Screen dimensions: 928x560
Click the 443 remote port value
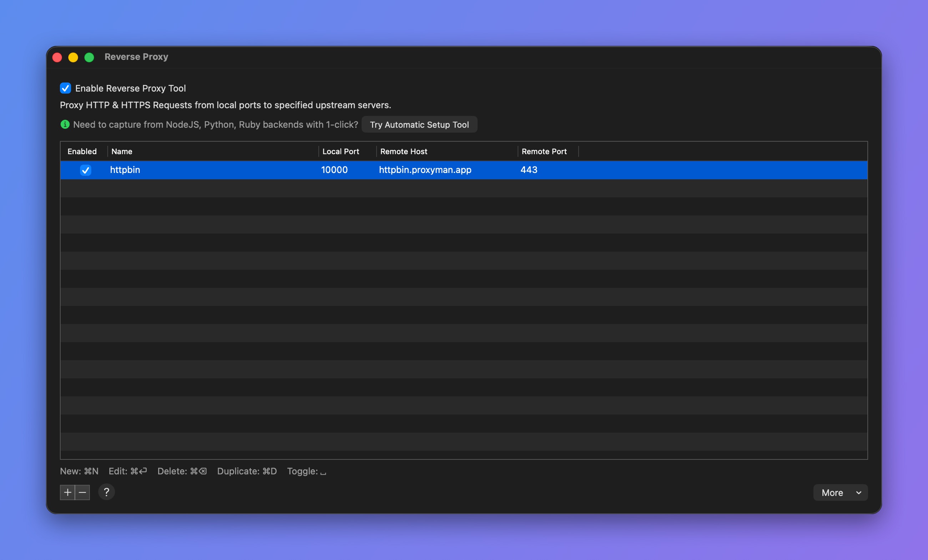(529, 170)
